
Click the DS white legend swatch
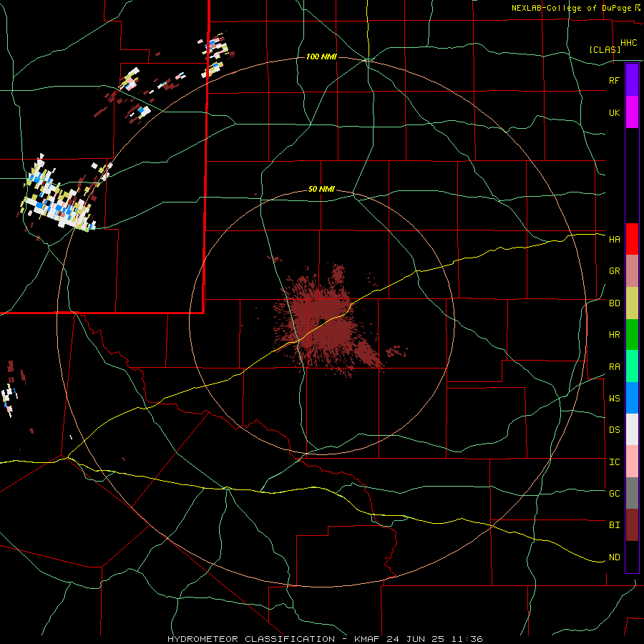tap(632, 429)
